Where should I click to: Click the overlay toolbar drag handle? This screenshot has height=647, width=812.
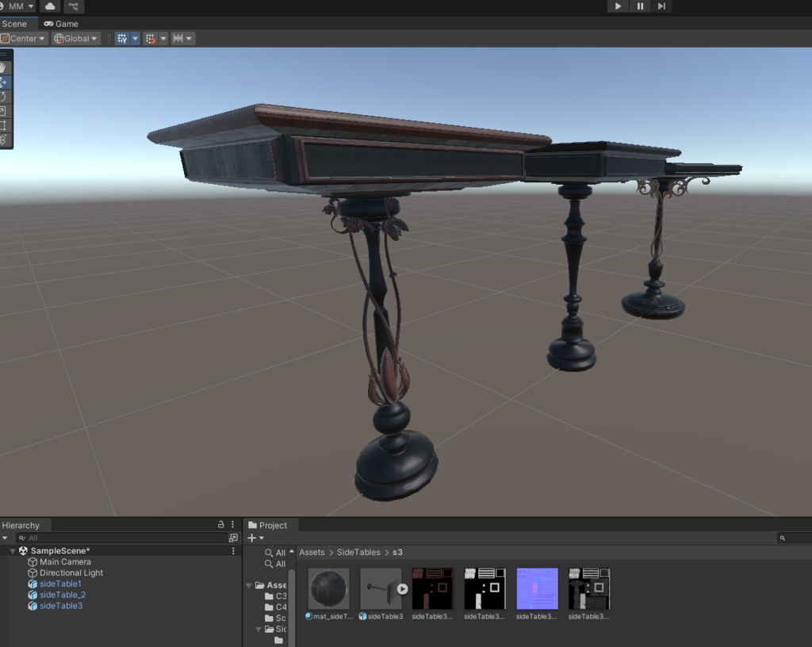point(4,54)
